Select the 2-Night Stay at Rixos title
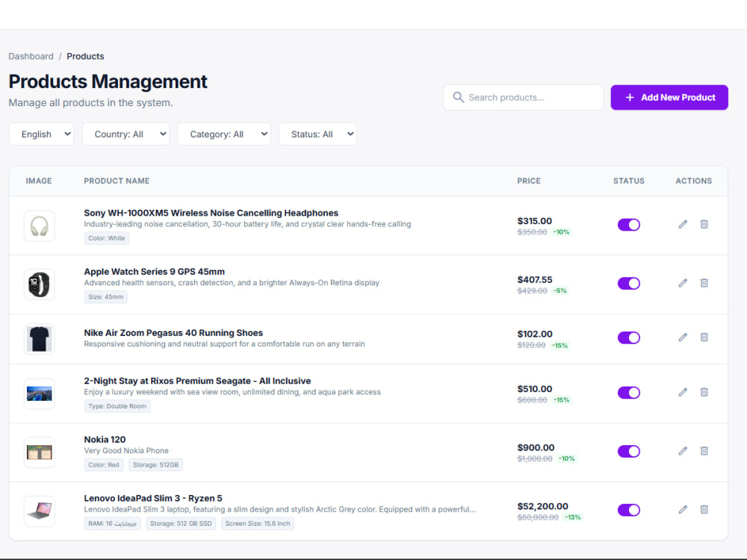The image size is (747, 560). coord(197,381)
